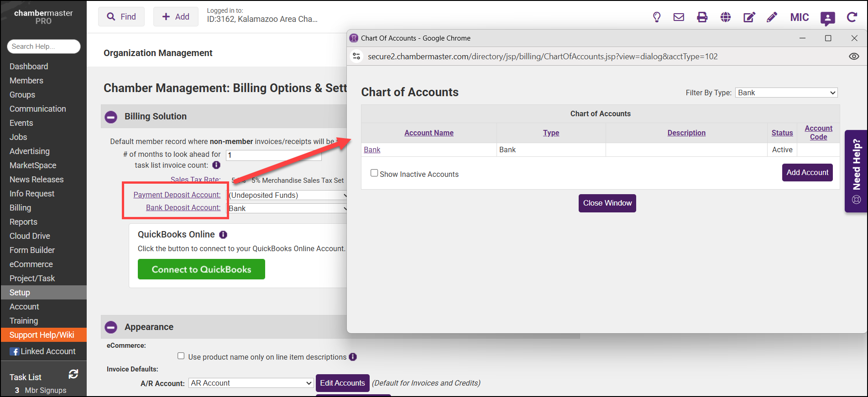
Task: Click the refresh icon in top right
Action: coord(852,17)
